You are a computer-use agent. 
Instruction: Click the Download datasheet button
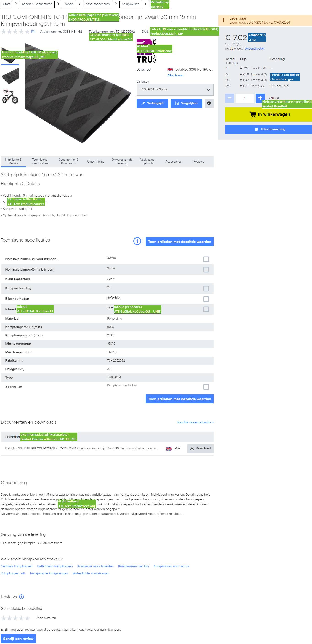(200, 448)
